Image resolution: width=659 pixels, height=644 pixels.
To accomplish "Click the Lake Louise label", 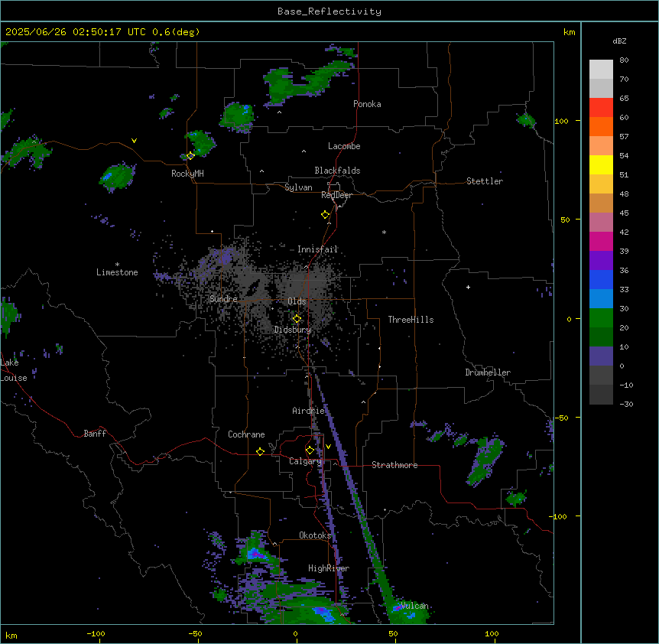I will click(14, 370).
